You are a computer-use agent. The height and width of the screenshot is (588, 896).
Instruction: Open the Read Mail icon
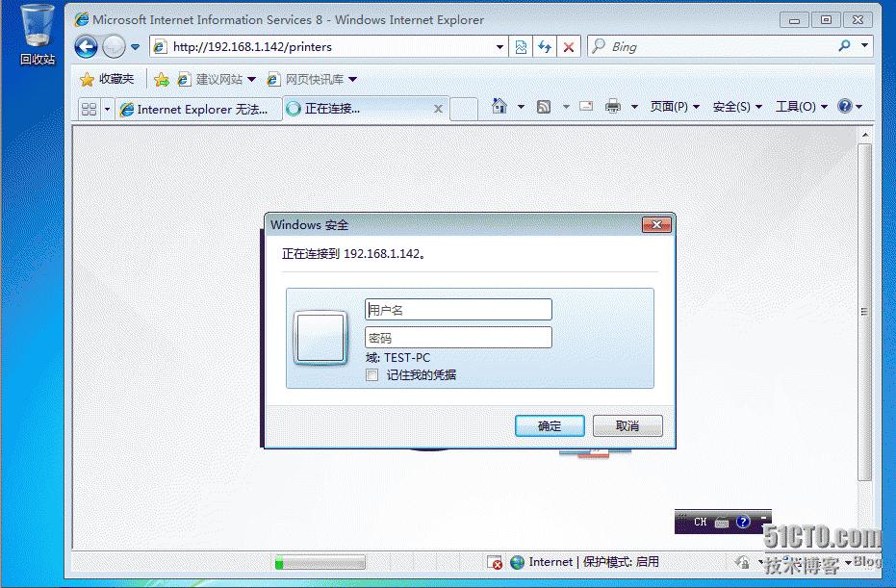click(x=586, y=106)
